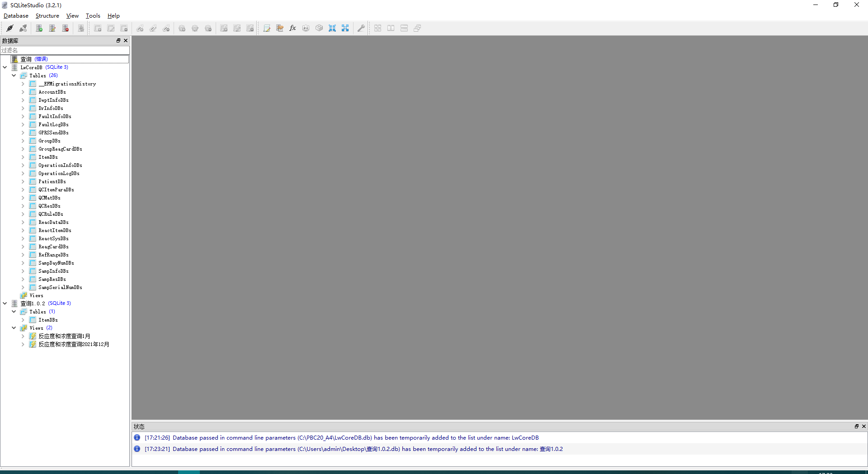Open the collations editor (a:z) icon

click(306, 28)
